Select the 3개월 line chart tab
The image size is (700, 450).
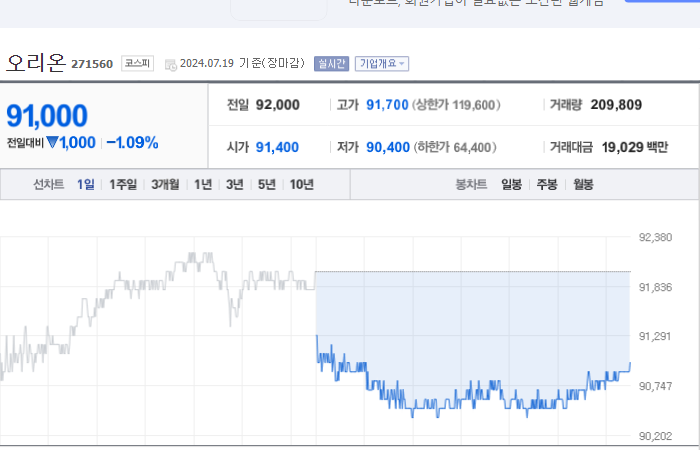tap(165, 184)
